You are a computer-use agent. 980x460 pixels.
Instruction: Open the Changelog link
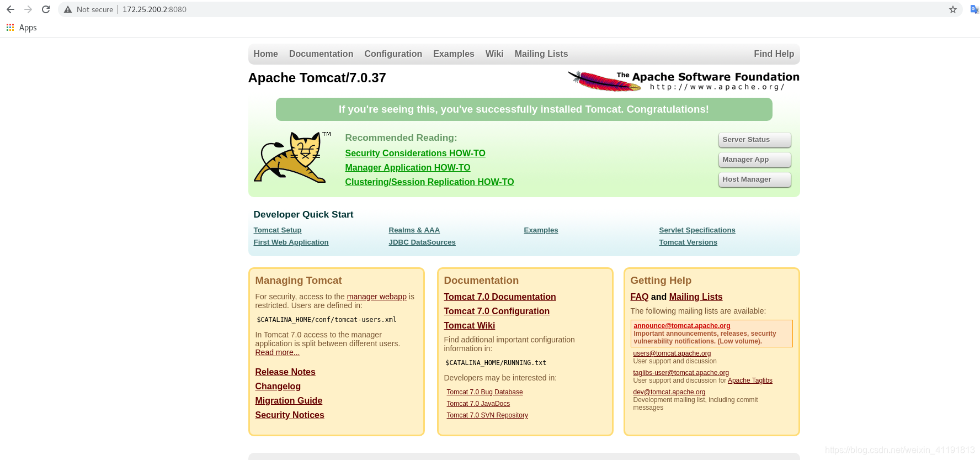278,386
